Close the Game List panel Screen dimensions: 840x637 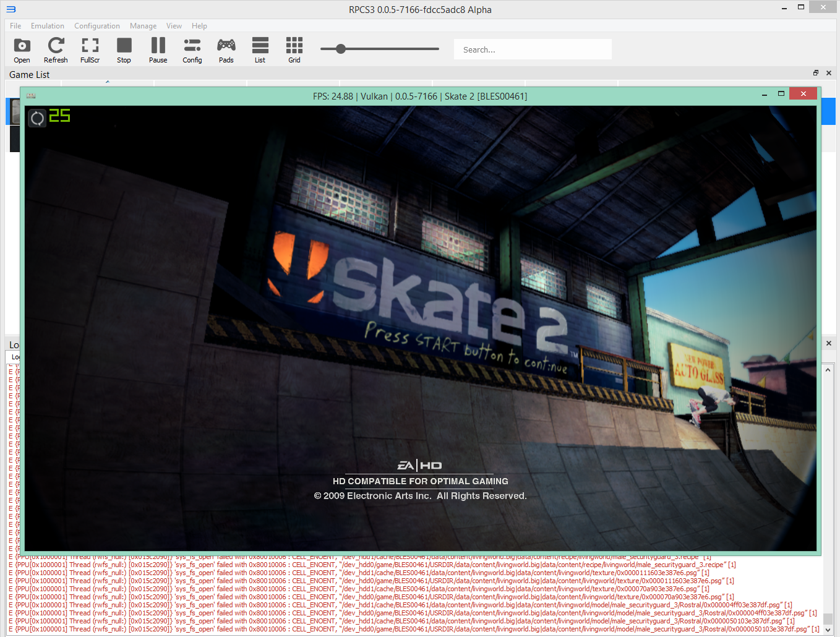pos(829,73)
